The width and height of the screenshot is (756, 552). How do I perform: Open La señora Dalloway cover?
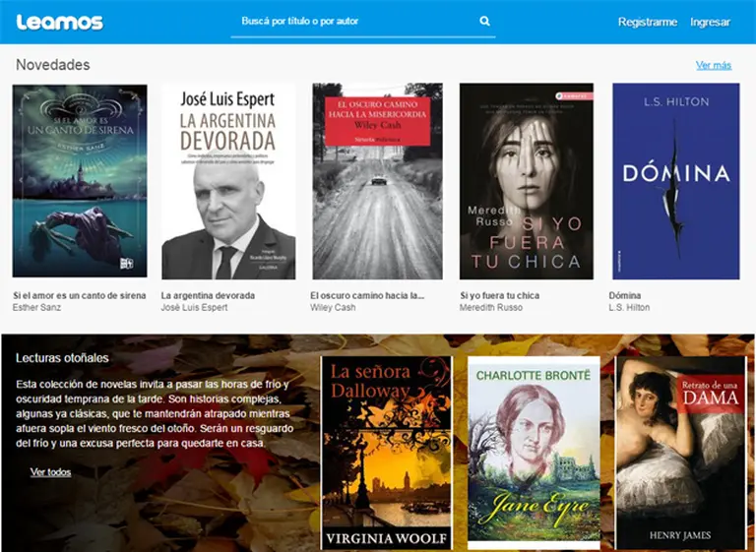[387, 453]
